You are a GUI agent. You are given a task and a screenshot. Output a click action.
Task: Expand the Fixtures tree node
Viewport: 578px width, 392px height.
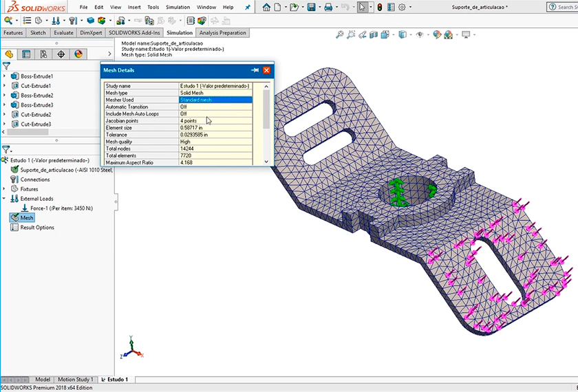[5, 188]
